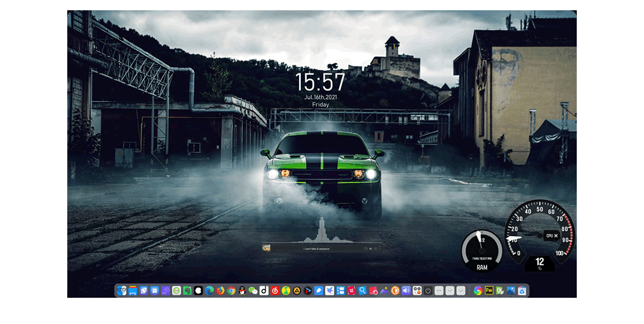The image size is (644, 324).
Task: Launch Adobe Fireworks (Fw) icon
Action: tap(488, 291)
